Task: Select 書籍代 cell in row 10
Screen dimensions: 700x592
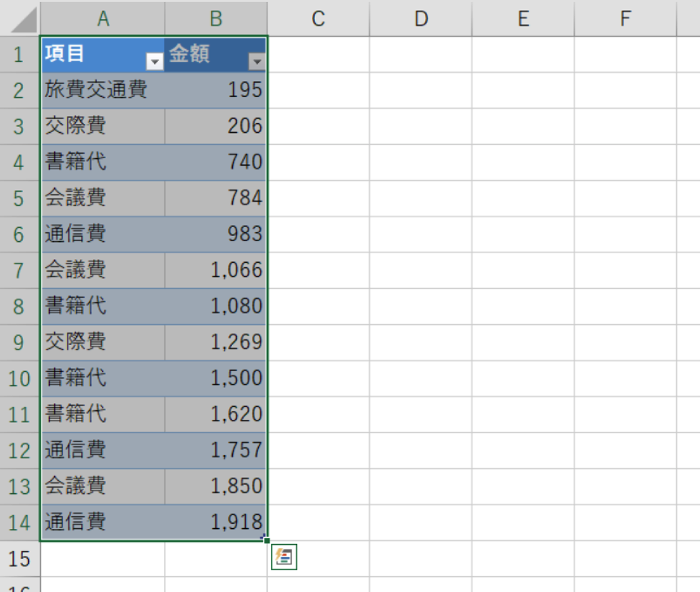Action: [103, 379]
